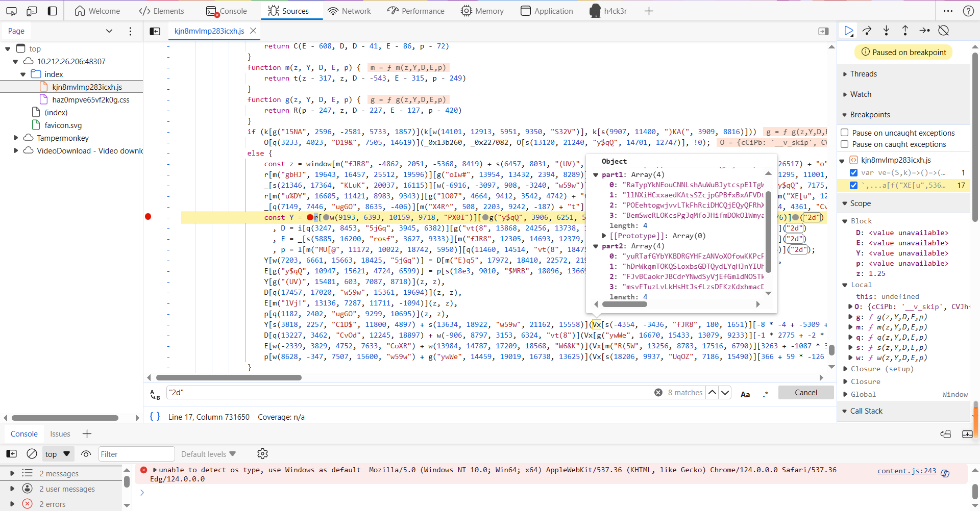Click the Inspect element picker icon
Screen dimensions: 980x511
point(11,11)
